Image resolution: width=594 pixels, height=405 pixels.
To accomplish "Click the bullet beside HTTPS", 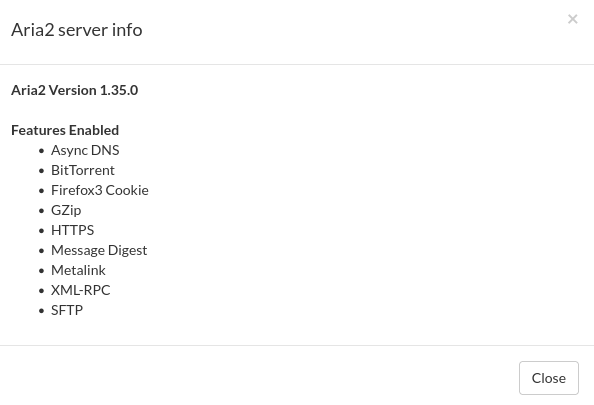I will 41,231.
